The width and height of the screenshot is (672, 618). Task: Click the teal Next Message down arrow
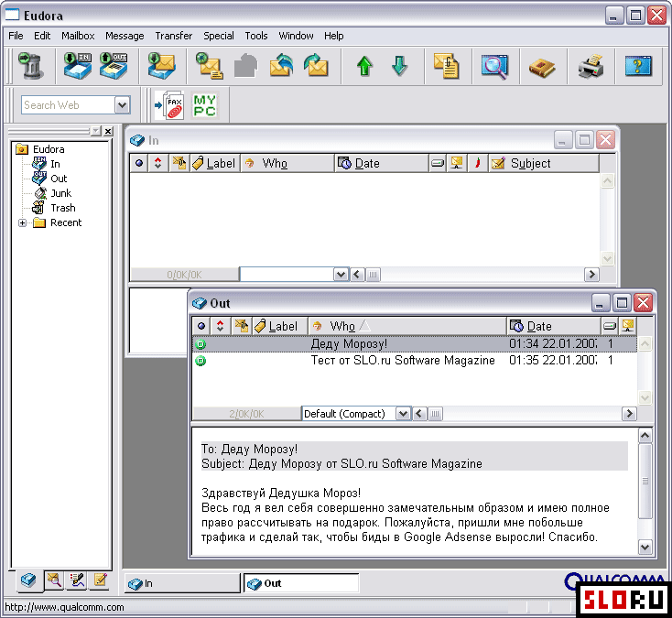point(399,66)
